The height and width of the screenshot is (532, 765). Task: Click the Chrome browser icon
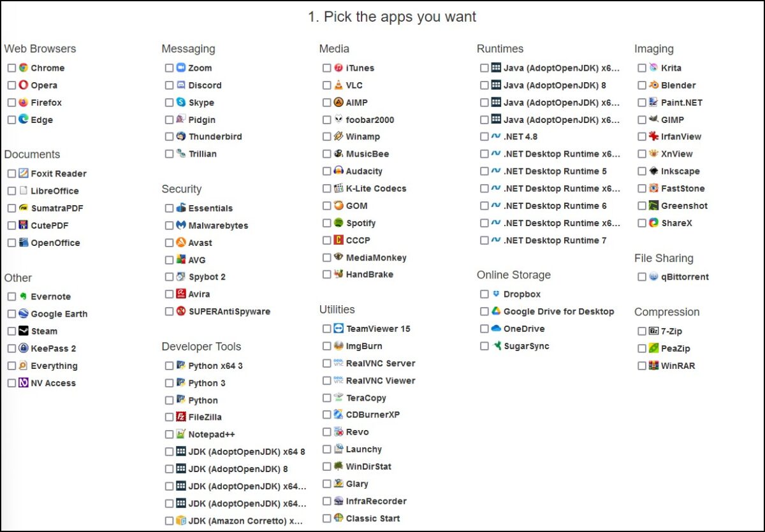[x=24, y=68]
